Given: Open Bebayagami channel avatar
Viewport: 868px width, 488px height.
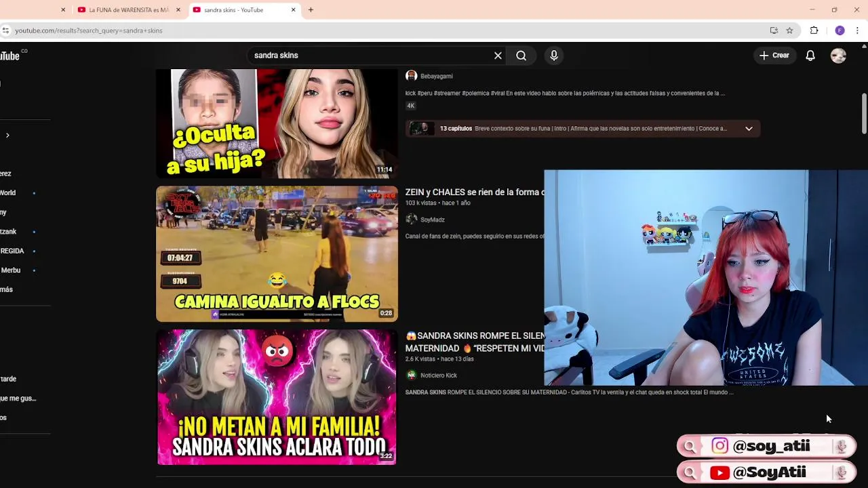Looking at the screenshot, I should [x=411, y=76].
